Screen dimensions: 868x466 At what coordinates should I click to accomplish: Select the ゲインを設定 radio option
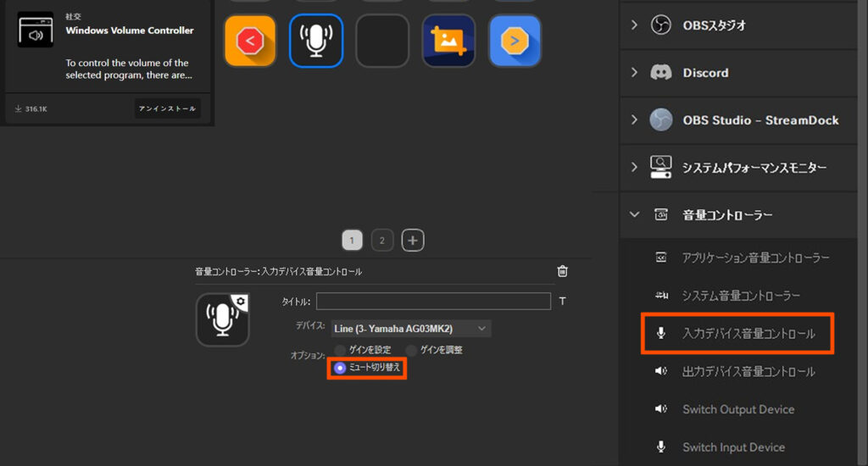(340, 350)
